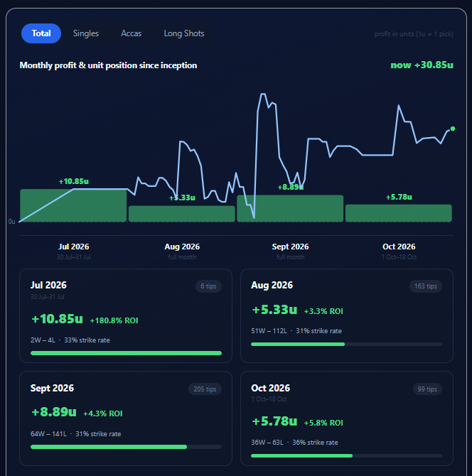Click the Aug 2026 card progress bar
472x476 pixels.
pyautogui.click(x=347, y=345)
